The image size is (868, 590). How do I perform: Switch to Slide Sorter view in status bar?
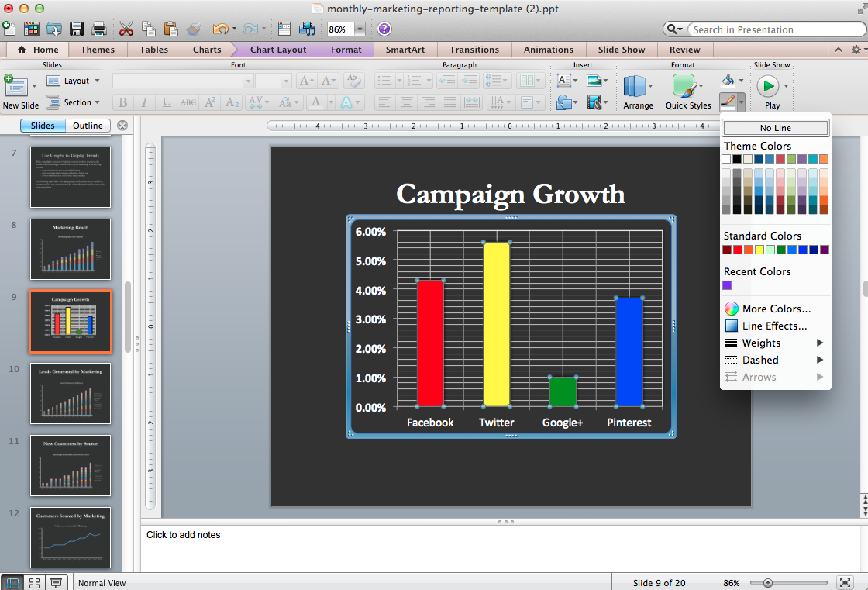34,583
